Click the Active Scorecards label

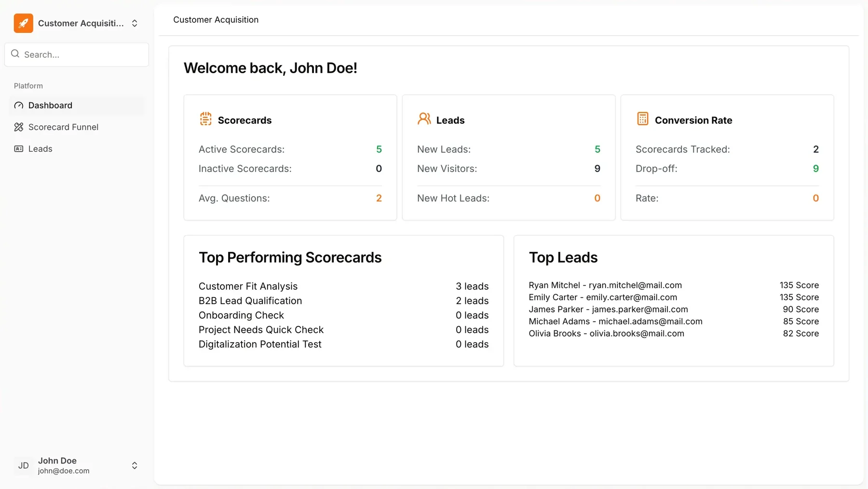(x=242, y=149)
